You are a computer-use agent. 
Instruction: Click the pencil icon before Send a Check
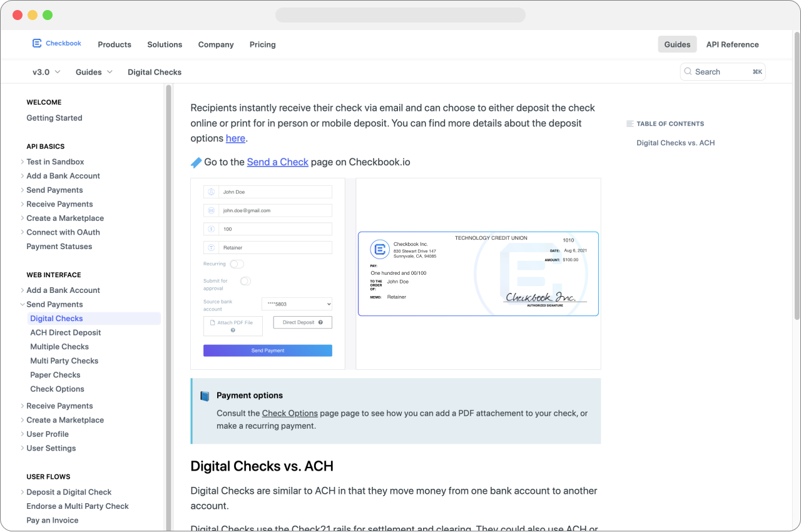(196, 163)
